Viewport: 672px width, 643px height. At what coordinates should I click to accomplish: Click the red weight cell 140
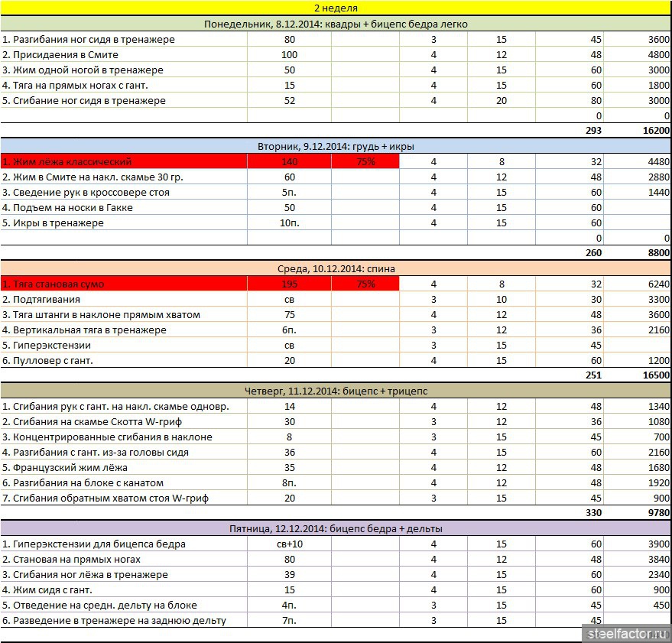[289, 161]
